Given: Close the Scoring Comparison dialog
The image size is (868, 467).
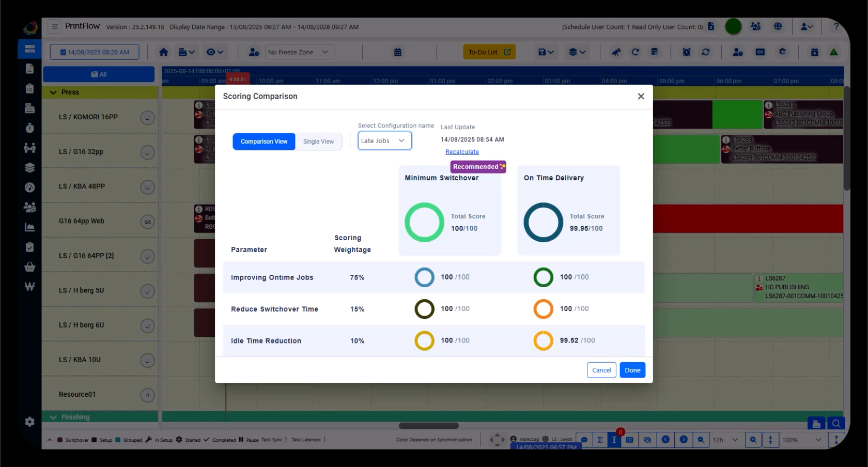Looking at the screenshot, I should point(641,96).
